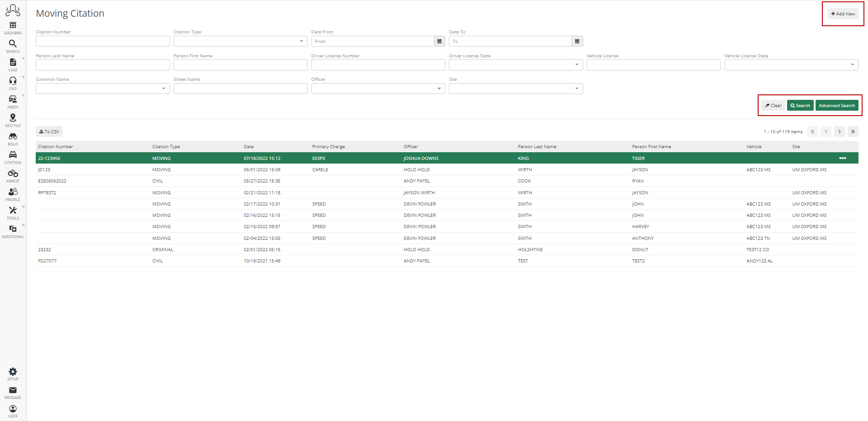Click the Date From calendar icon

point(439,41)
